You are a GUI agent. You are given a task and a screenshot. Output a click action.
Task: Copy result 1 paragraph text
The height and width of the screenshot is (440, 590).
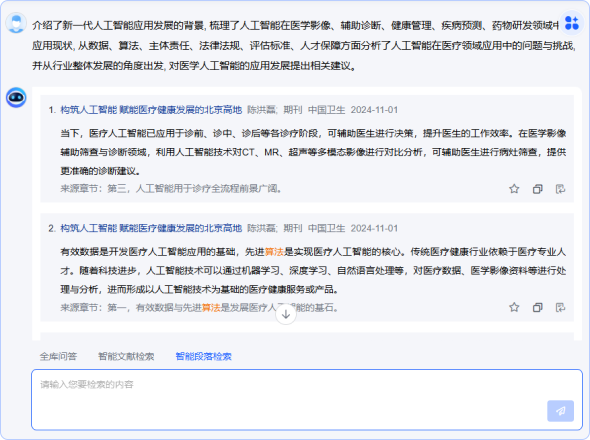[x=538, y=189]
